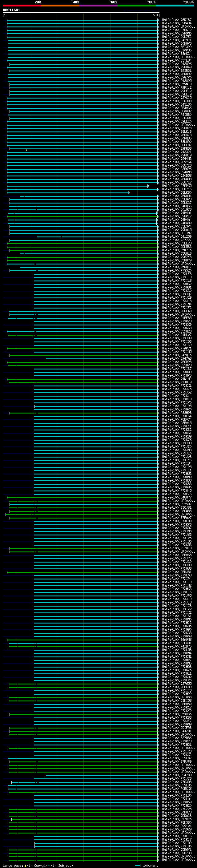Click hit label UniRef100_Q5VNT9
Screen dimensions: 197x868
click(x=177, y=84)
